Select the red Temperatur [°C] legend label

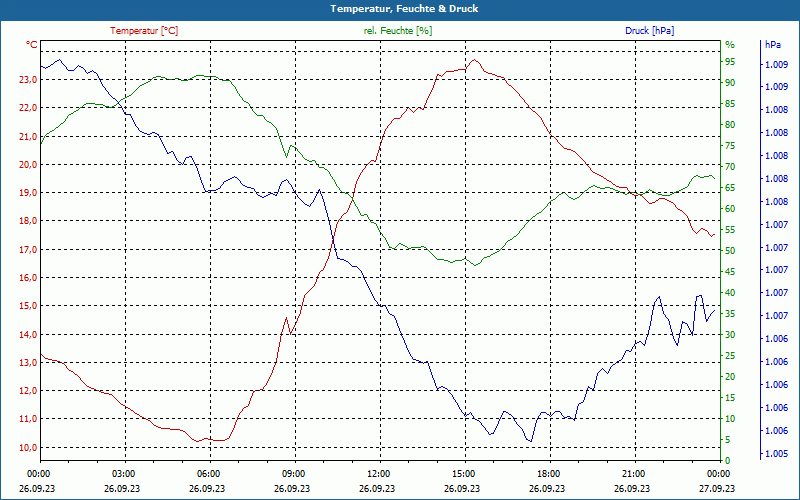(x=144, y=31)
